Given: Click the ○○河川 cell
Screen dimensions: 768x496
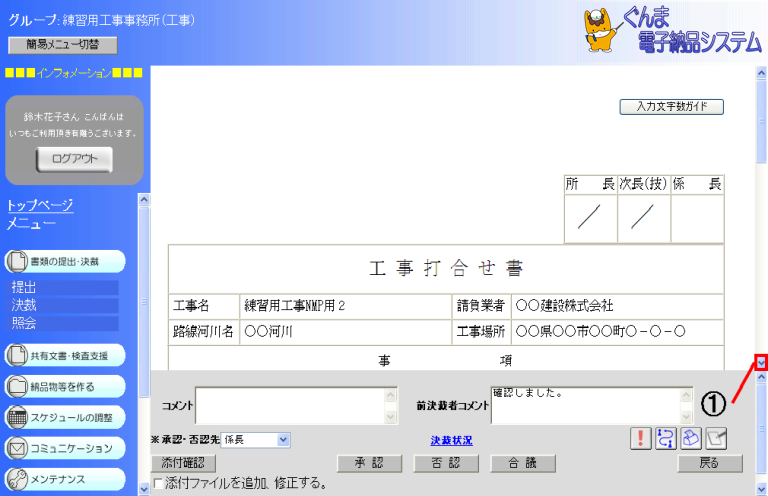Looking at the screenshot, I should [345, 332].
